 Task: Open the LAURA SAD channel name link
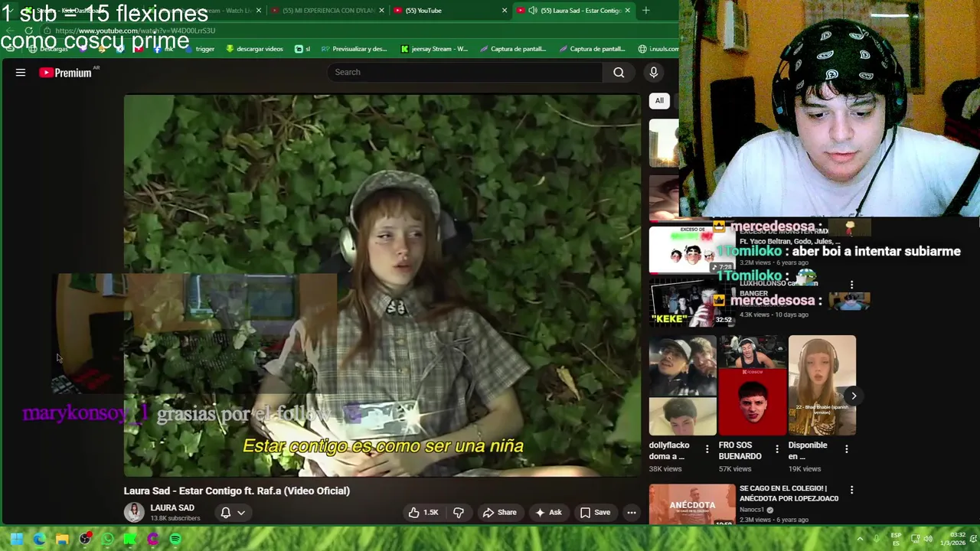(x=172, y=507)
